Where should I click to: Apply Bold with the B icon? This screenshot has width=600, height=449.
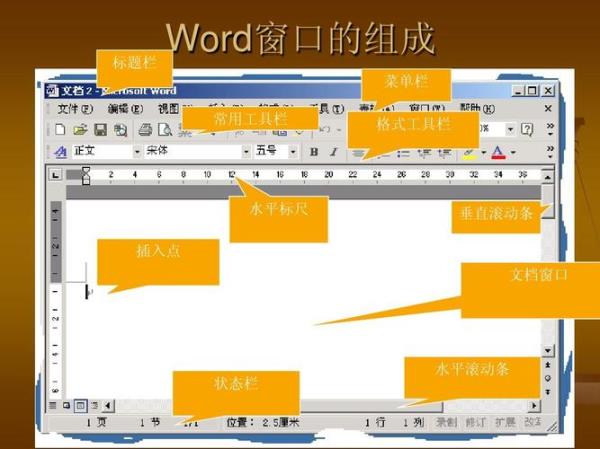click(314, 152)
